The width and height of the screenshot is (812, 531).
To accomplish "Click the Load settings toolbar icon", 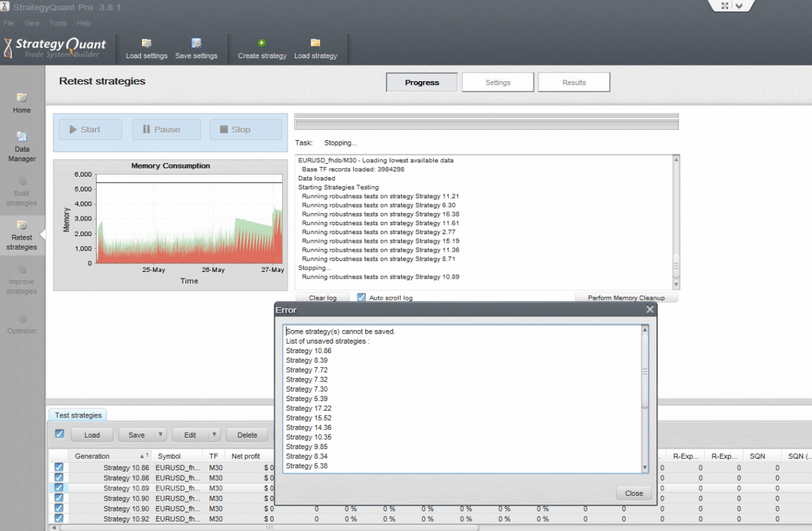I will tap(146, 43).
